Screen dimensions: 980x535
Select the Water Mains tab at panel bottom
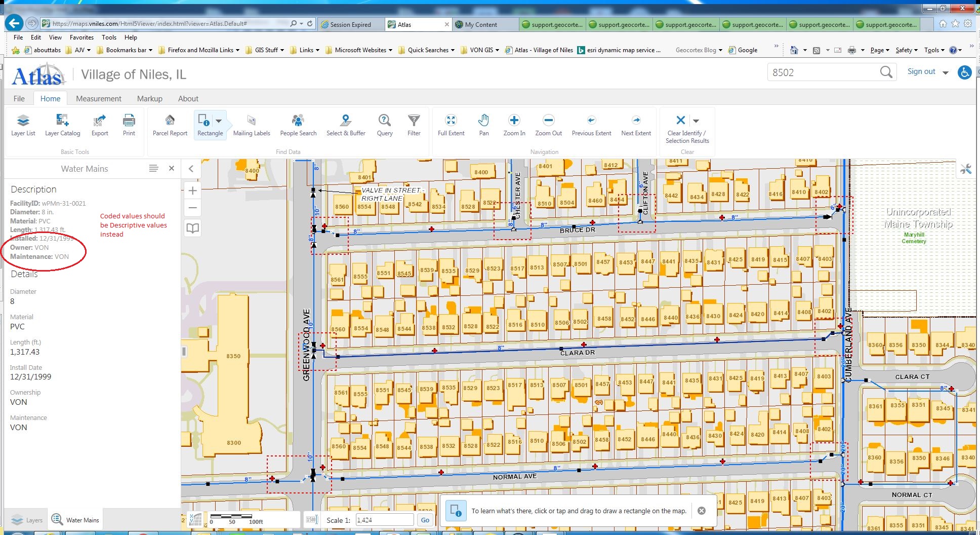(75, 520)
